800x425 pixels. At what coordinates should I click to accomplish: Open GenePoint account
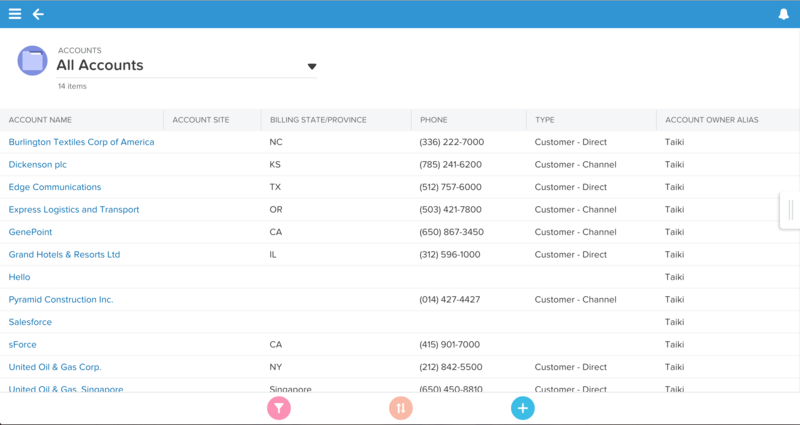pos(31,232)
